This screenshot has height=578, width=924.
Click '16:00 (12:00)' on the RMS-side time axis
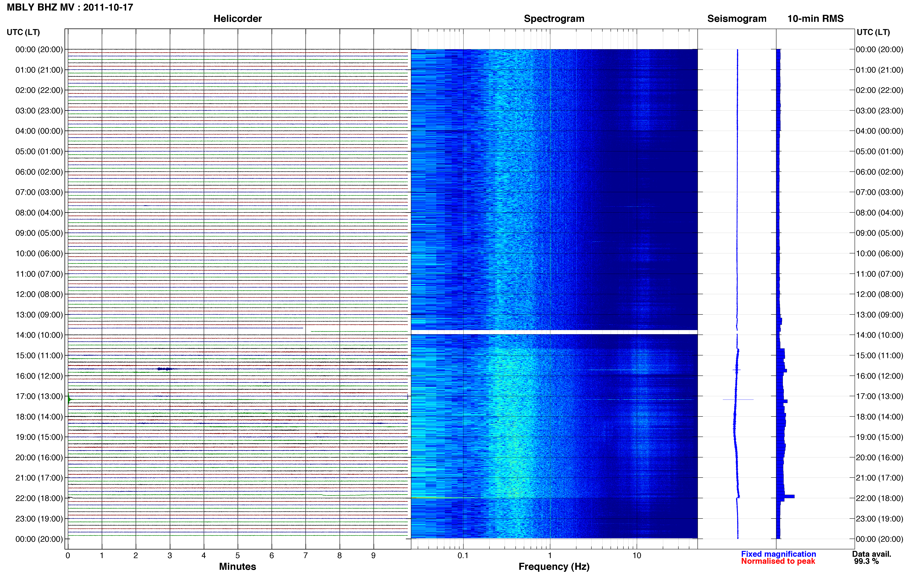click(x=880, y=376)
